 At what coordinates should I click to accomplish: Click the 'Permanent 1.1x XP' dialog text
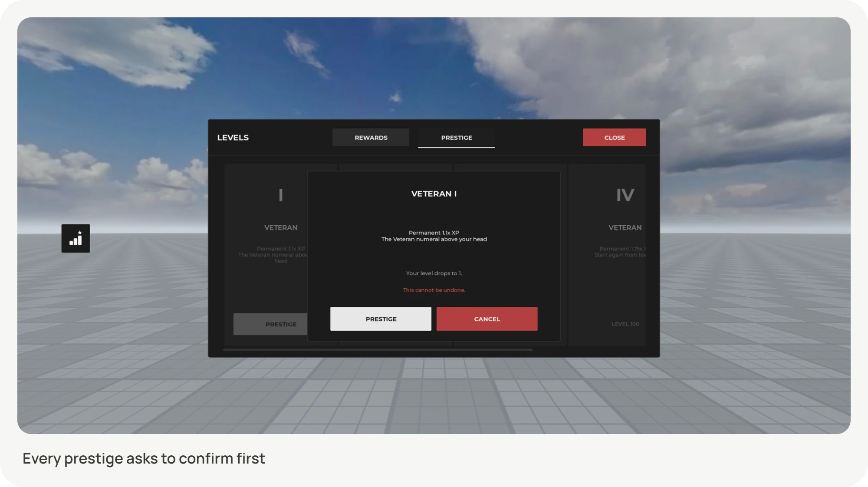click(434, 233)
